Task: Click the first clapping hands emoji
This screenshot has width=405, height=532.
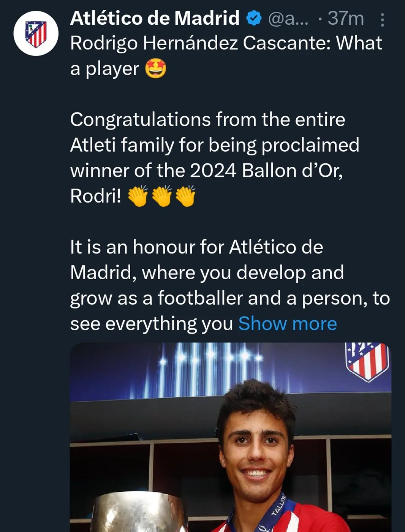Action: tap(138, 196)
